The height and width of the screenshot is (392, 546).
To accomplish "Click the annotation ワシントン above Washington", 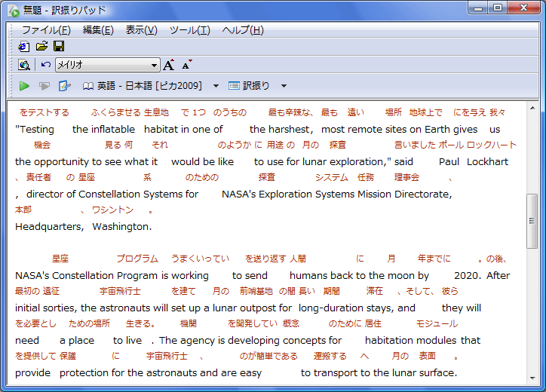I will 113,210.
